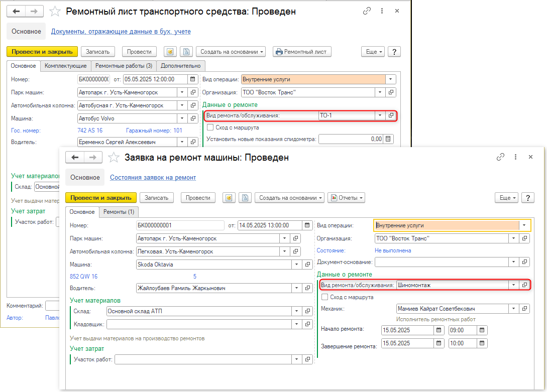Expand Вид операции dropdown in Заявка на ремонт
This screenshot has width=547, height=392.
524,226
